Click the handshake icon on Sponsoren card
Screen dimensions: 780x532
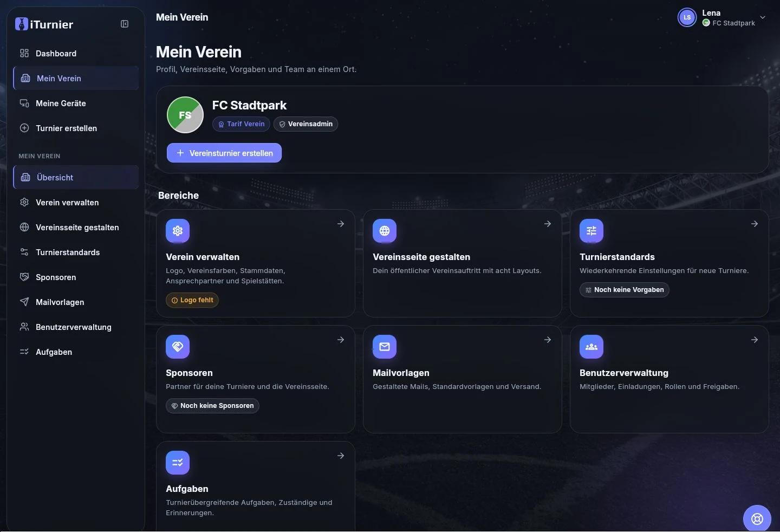click(178, 347)
